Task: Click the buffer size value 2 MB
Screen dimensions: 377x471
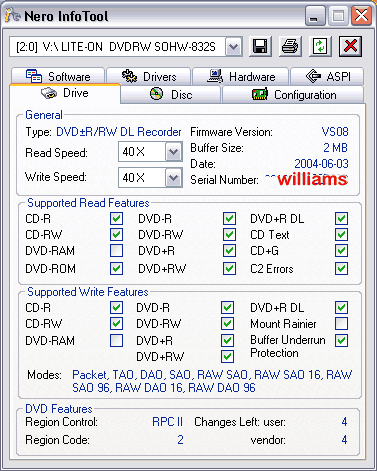Action: tap(336, 148)
